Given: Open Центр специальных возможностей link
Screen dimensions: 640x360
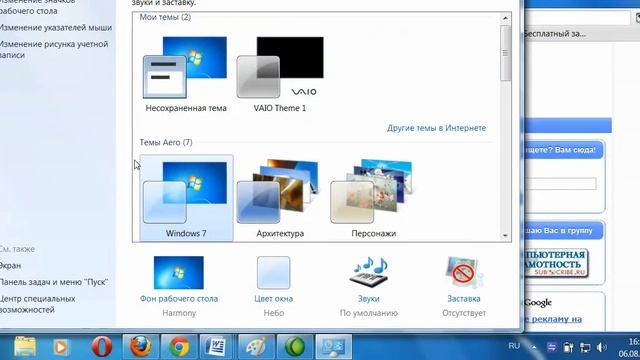Looking at the screenshot, I should tap(38, 304).
